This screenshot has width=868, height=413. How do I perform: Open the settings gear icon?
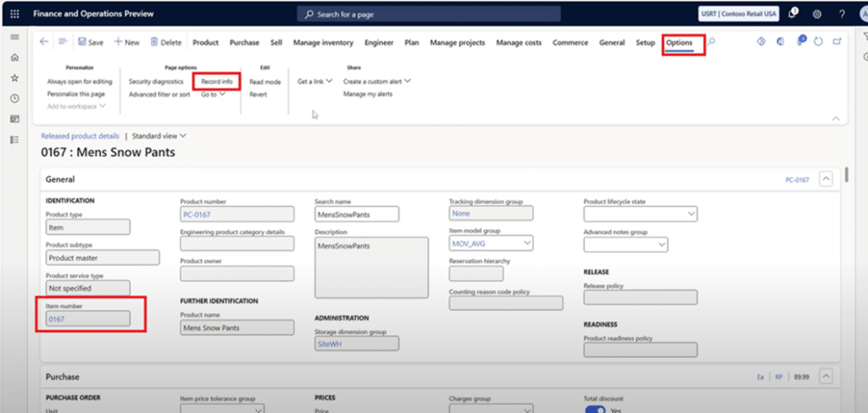816,14
